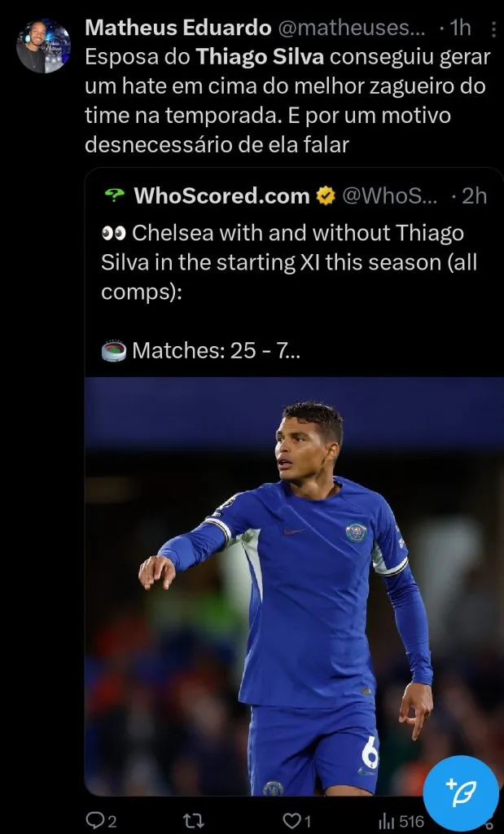Open Matheus Eduardo's profile picture
The image size is (504, 834).
pos(44,47)
